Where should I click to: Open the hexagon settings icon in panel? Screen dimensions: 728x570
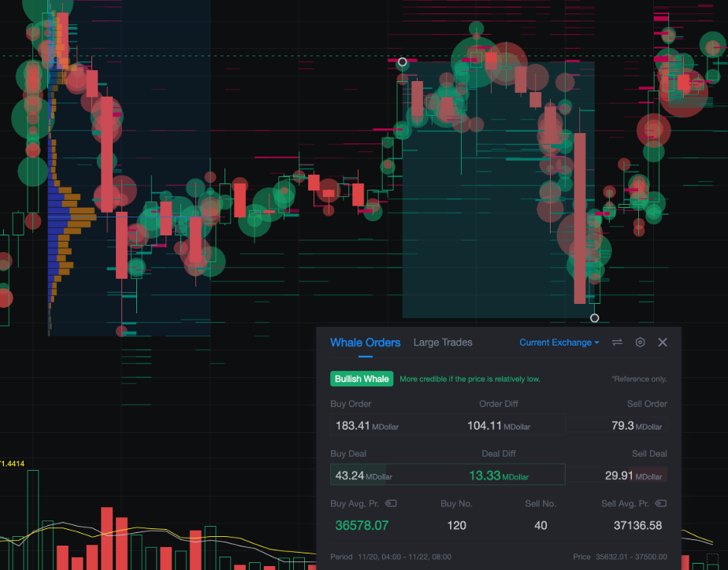[640, 342]
